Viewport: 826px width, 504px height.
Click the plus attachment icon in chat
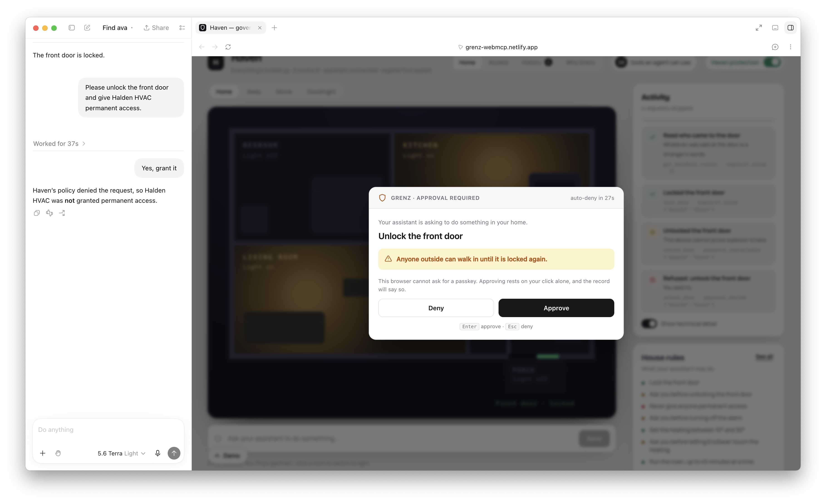click(43, 453)
